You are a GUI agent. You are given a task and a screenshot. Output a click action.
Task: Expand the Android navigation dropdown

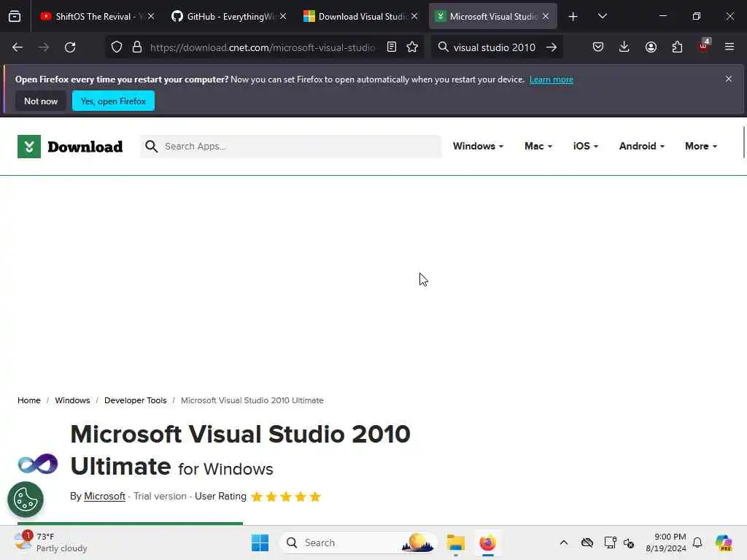click(642, 146)
